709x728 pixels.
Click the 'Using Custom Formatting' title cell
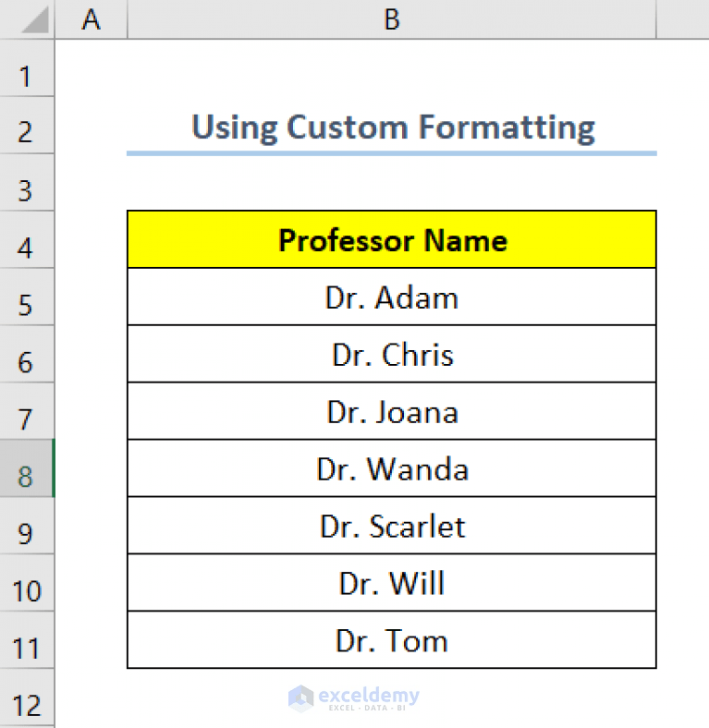pyautogui.click(x=392, y=126)
